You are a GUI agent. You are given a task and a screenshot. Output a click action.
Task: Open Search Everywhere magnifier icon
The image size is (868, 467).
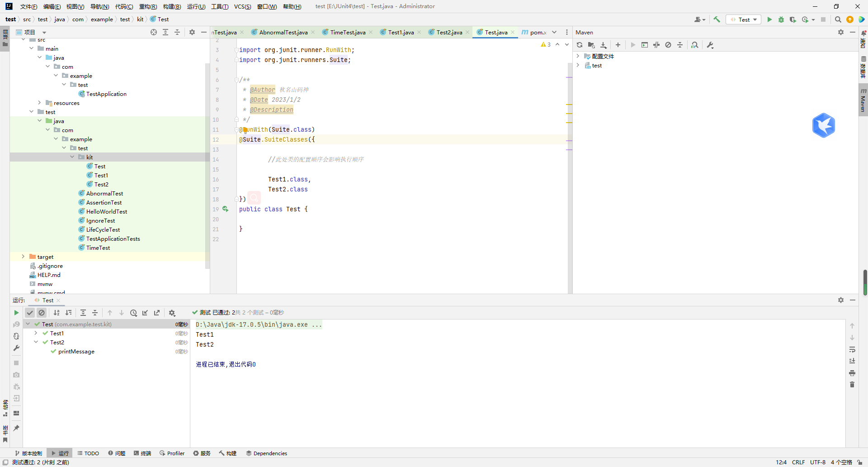[x=838, y=19]
